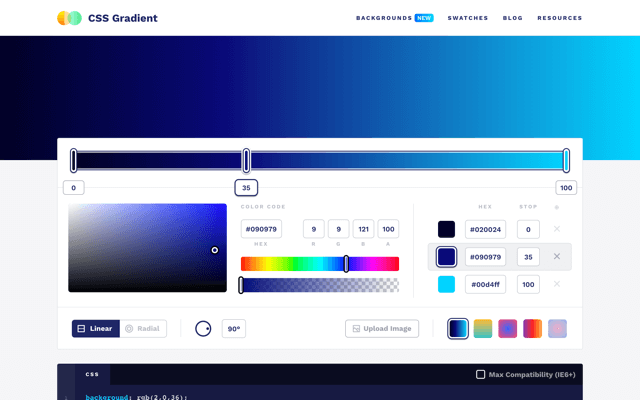Edit stop value 35 in the stops list
640x400 pixels.
pyautogui.click(x=528, y=257)
